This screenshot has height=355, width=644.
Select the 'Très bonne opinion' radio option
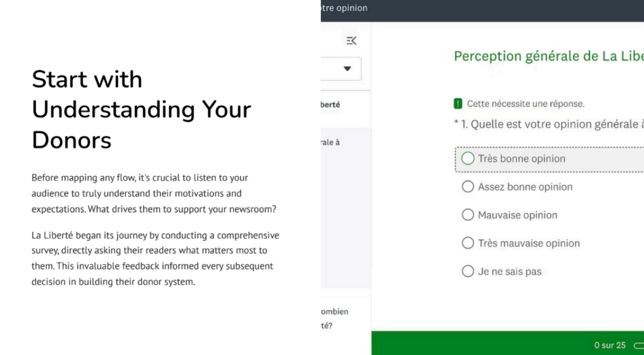coord(468,159)
